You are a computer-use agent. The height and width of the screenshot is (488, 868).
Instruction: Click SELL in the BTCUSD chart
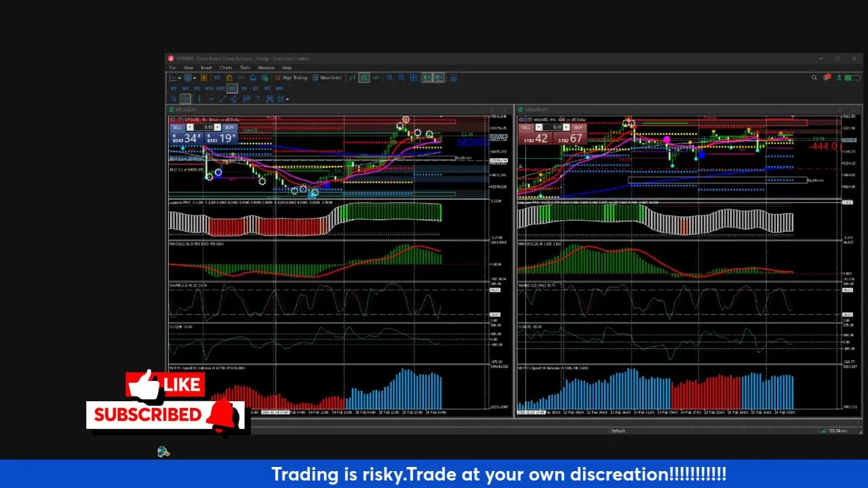[178, 127]
